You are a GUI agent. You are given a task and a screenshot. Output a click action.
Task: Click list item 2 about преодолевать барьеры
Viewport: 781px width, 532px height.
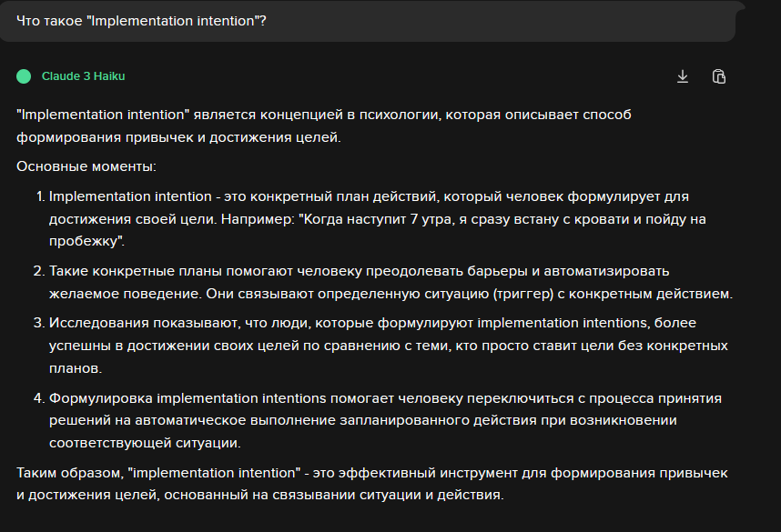coord(364,271)
